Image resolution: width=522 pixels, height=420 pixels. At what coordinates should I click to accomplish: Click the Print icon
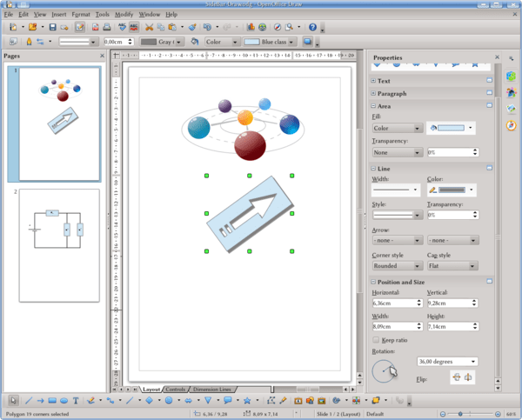[x=106, y=27]
